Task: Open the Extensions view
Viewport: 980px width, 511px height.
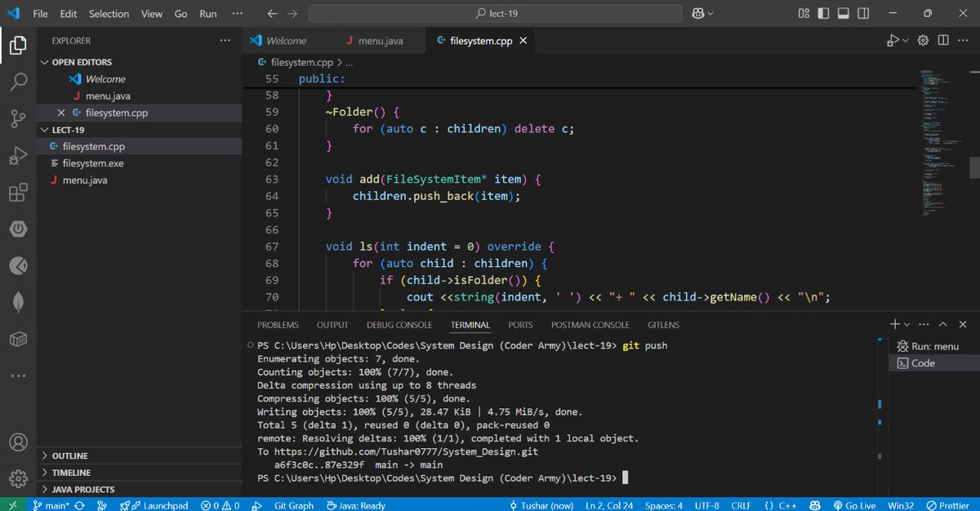Action: coord(18,193)
